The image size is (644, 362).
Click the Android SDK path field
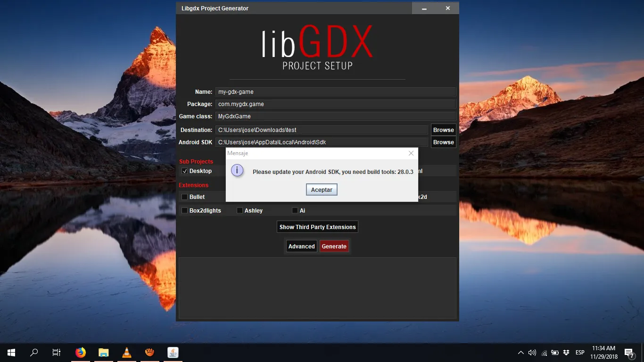coord(322,142)
